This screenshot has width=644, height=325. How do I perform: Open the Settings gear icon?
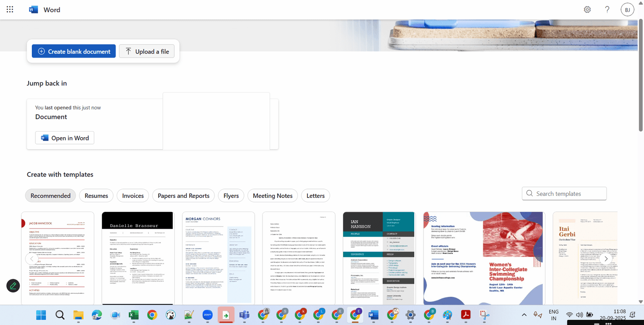[x=587, y=9]
